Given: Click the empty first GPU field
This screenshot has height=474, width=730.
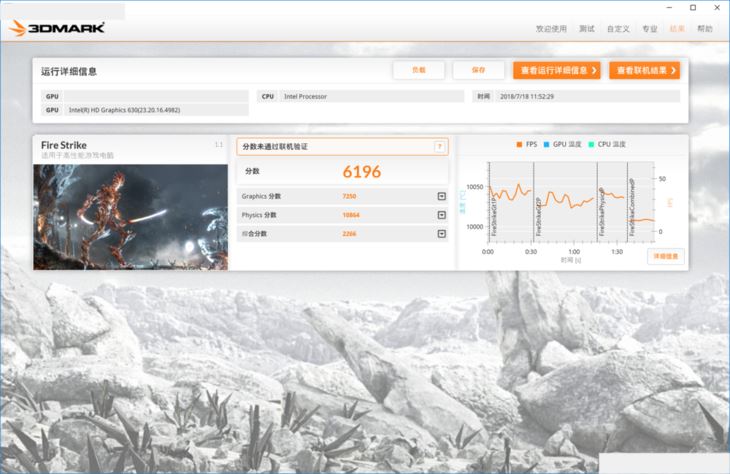Looking at the screenshot, I should pos(156,96).
